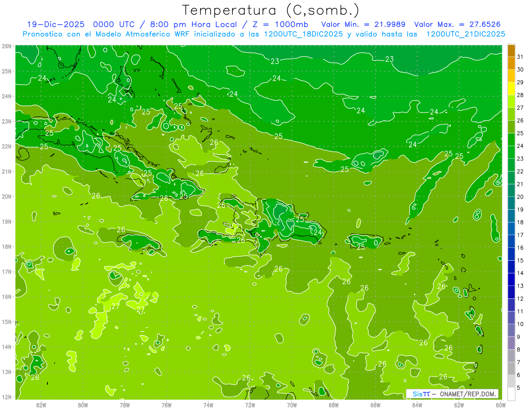Click the 78W longitude axis label

point(125,405)
